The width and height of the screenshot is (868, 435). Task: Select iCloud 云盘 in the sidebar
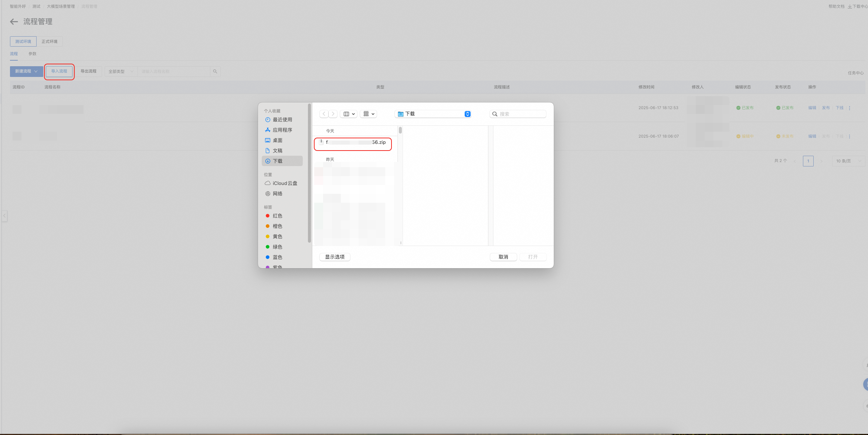pos(282,183)
